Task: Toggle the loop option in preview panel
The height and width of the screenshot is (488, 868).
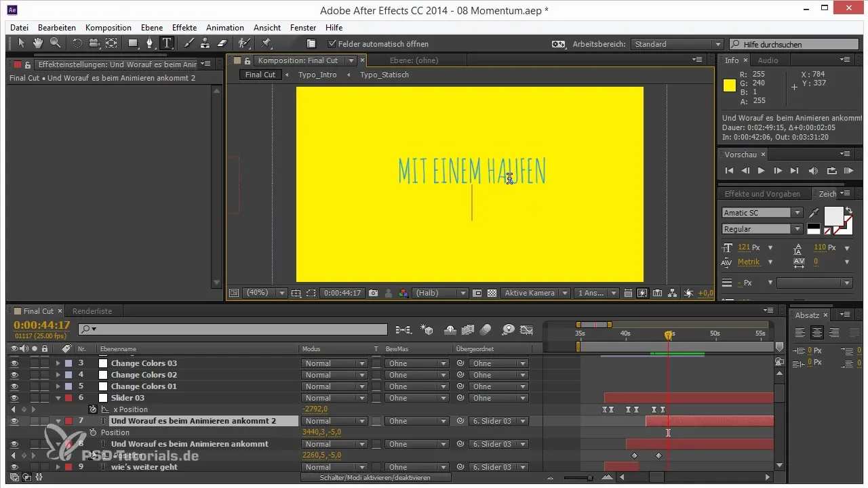Action: pyautogui.click(x=831, y=171)
